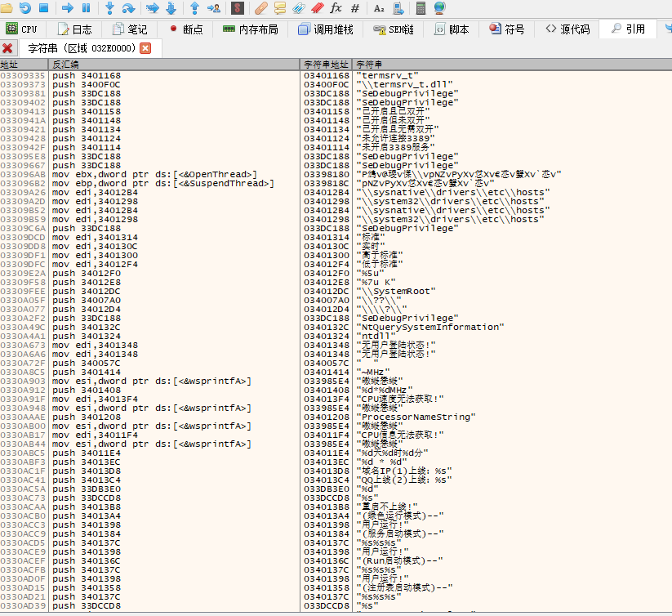Open the calculator tool
Screen dimensions: 672x616
tap(421, 8)
